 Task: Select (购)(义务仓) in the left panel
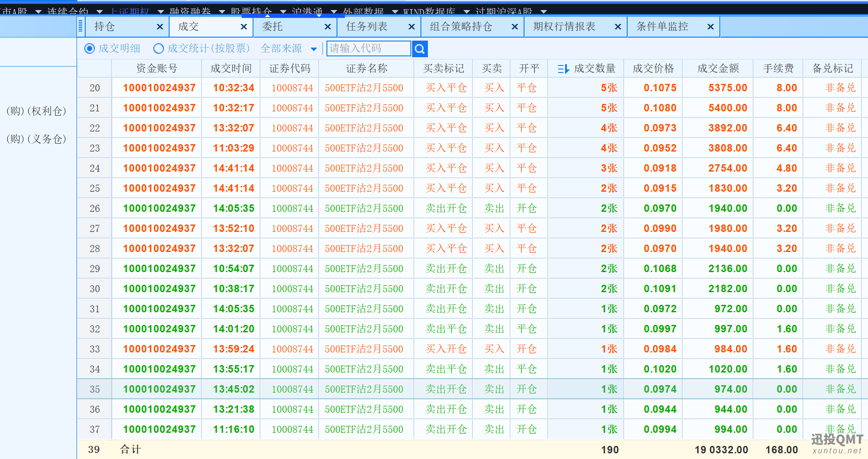pos(36,139)
